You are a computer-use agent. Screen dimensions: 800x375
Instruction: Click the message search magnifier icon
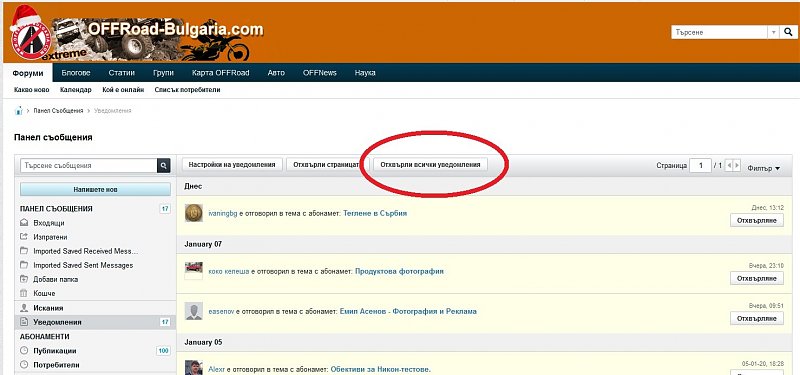pos(164,165)
